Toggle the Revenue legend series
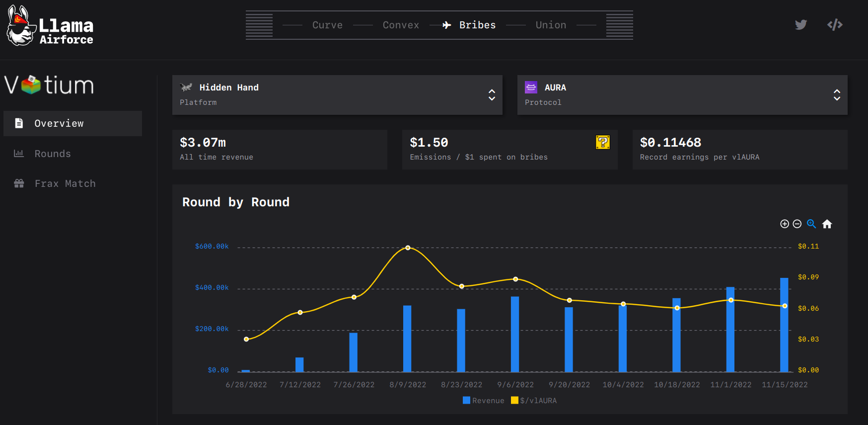 click(483, 401)
